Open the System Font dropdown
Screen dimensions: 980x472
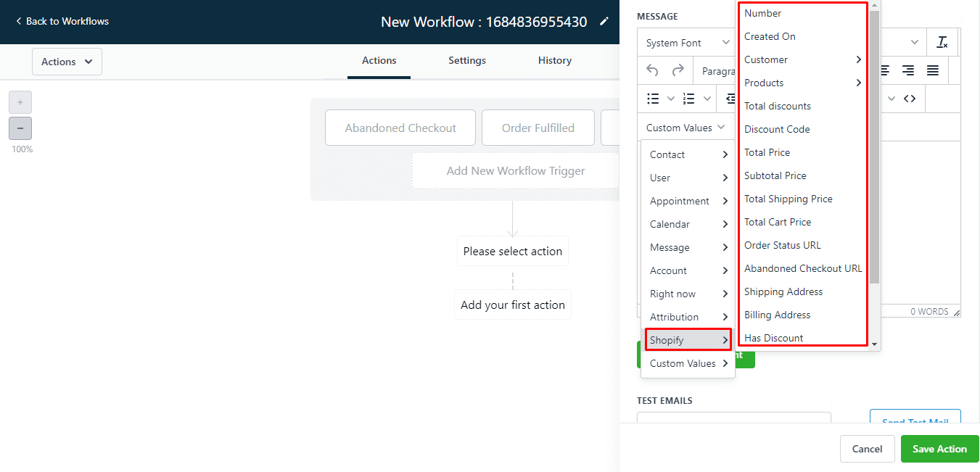point(688,43)
